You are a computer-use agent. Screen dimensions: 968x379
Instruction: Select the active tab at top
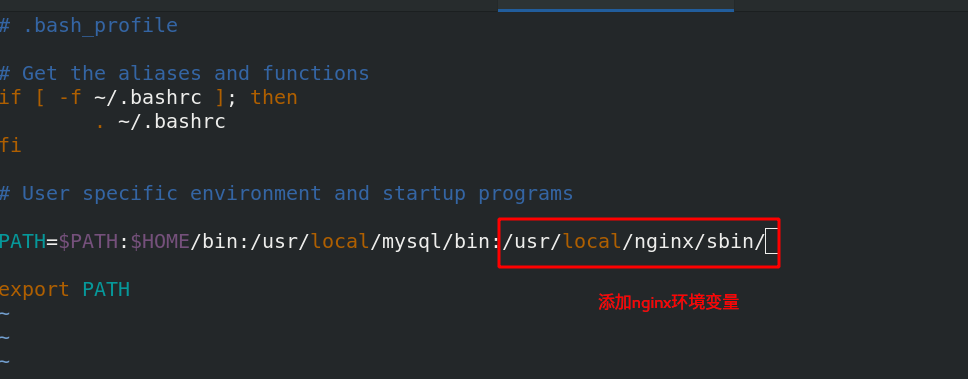pyautogui.click(x=615, y=6)
